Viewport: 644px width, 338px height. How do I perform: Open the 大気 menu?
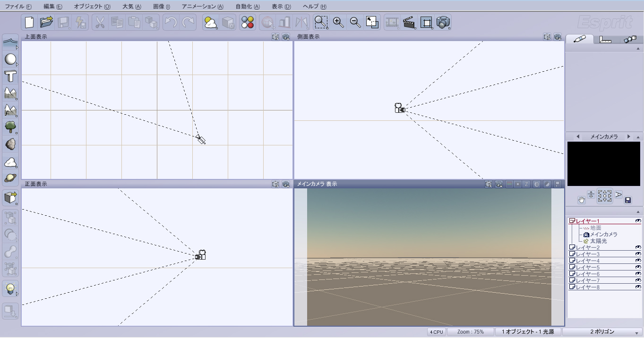click(x=131, y=7)
